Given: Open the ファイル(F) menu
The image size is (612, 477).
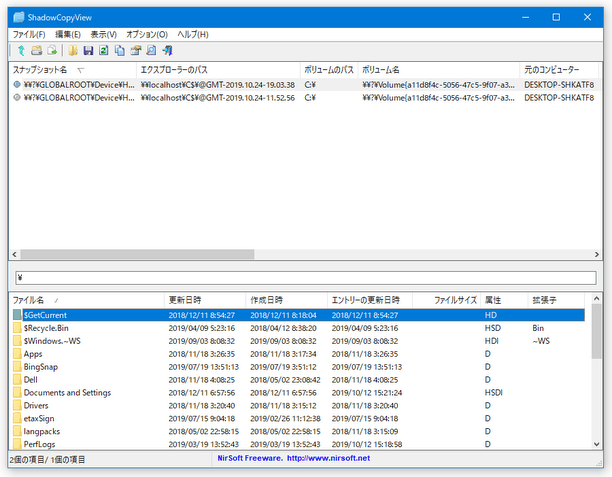Looking at the screenshot, I should click(29, 34).
